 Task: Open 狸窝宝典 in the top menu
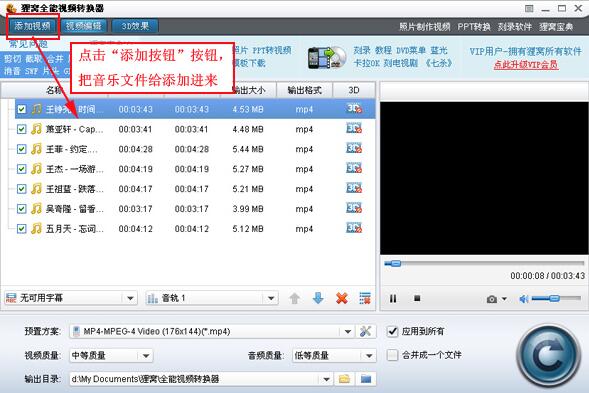[556, 27]
